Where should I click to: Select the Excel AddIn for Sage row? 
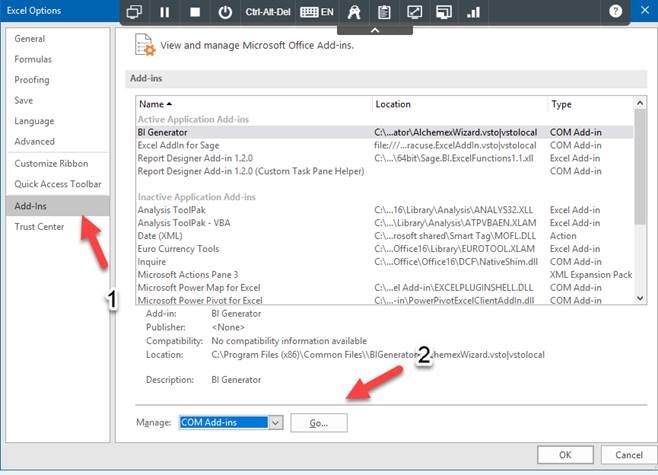click(x=385, y=145)
